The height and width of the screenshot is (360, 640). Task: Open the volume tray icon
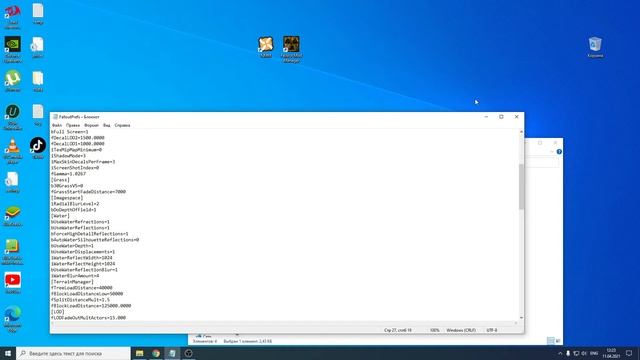584,353
